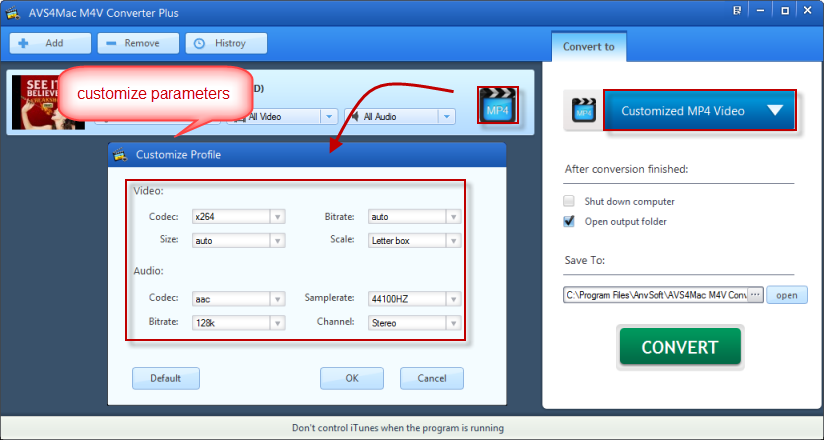Click the Add files button
824x440 pixels.
click(50, 44)
